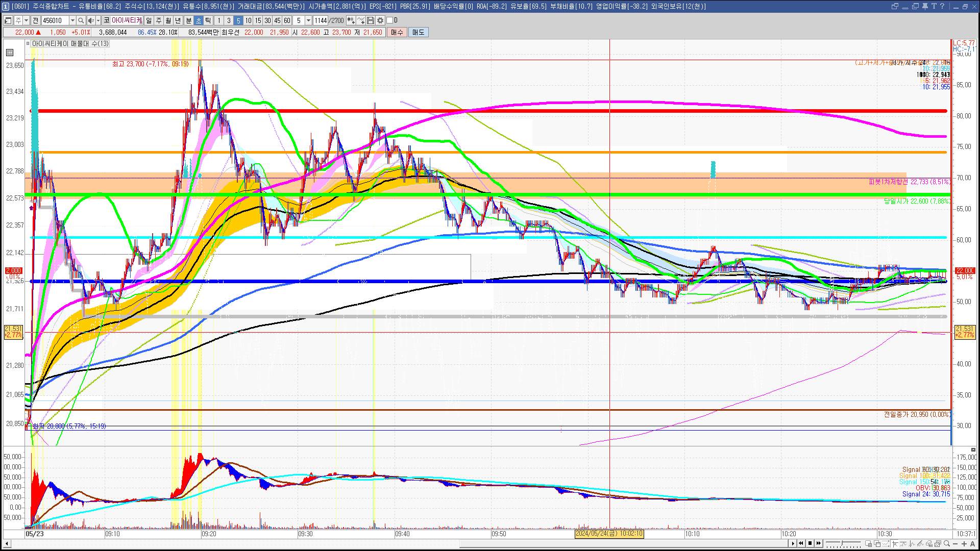
Task: Click the add indicator line icon
Action: (x=361, y=20)
